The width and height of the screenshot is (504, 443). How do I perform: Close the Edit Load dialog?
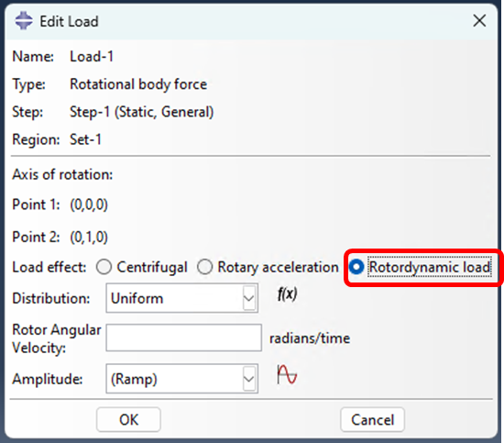point(479,21)
